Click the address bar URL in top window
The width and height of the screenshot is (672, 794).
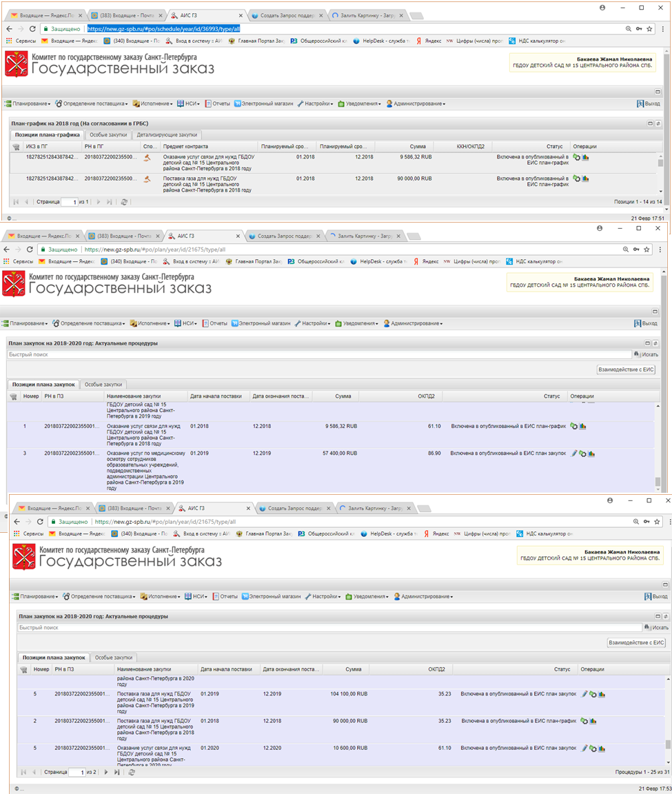pos(163,29)
